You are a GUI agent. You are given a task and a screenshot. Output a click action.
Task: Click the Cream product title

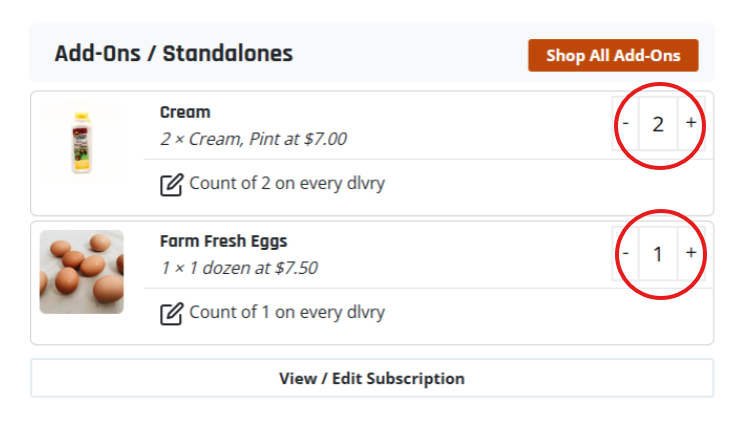(185, 112)
